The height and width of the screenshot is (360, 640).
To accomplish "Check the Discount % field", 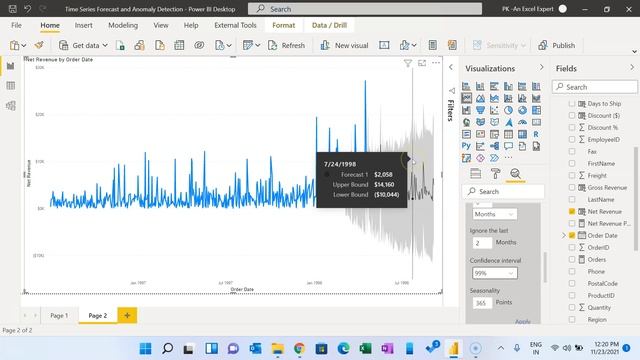I will [x=572, y=127].
